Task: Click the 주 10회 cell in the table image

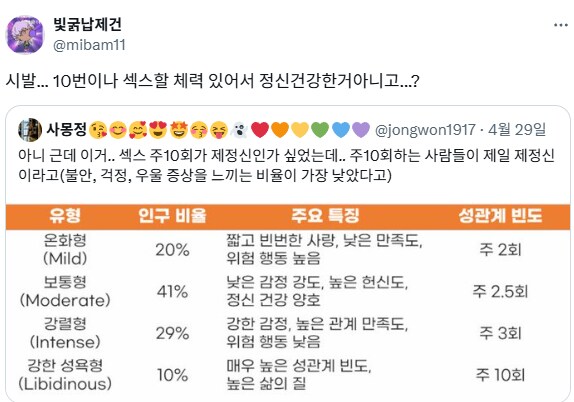Action: pyautogui.click(x=500, y=375)
